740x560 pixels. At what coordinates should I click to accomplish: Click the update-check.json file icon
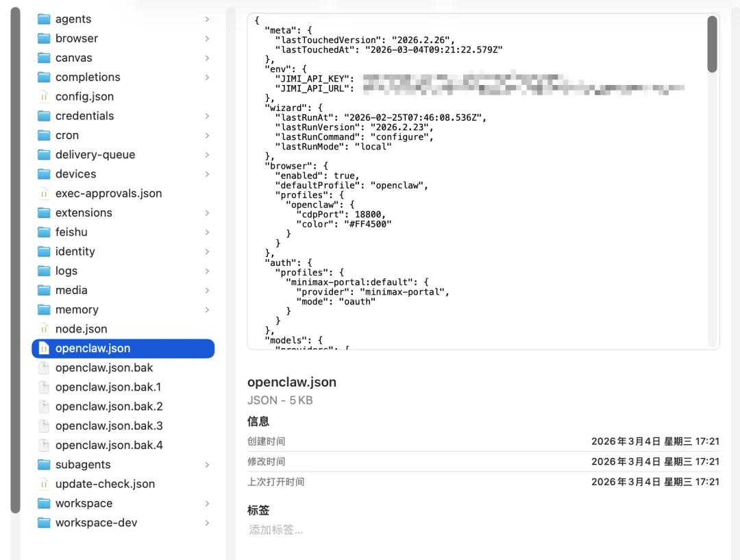coord(44,483)
